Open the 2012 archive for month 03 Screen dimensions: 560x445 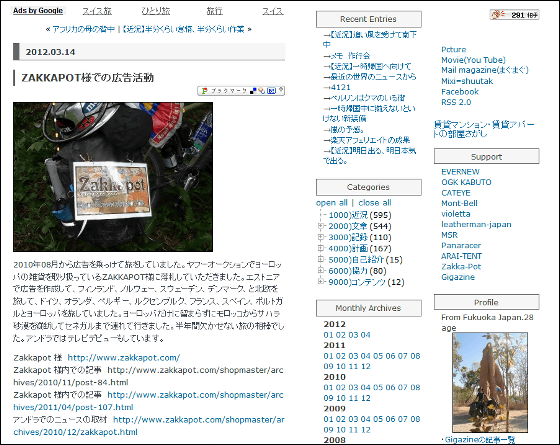point(353,335)
